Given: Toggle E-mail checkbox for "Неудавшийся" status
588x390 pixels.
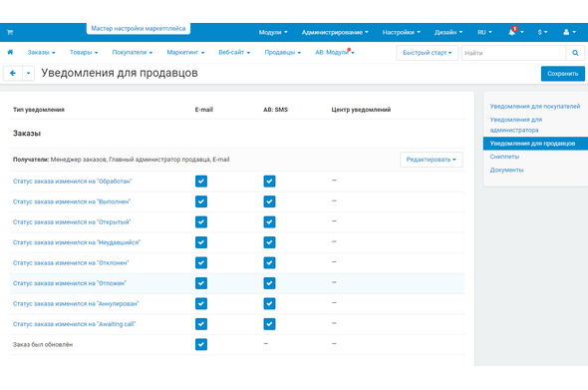Looking at the screenshot, I should [201, 242].
